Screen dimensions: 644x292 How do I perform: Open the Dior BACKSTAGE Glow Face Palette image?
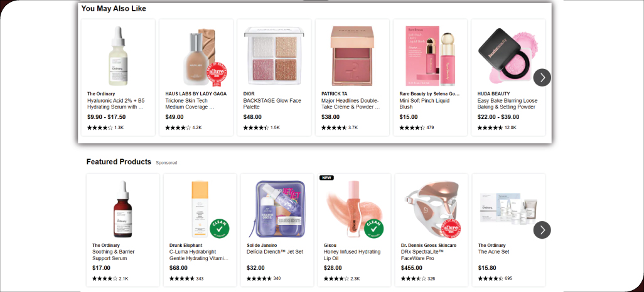(274, 56)
